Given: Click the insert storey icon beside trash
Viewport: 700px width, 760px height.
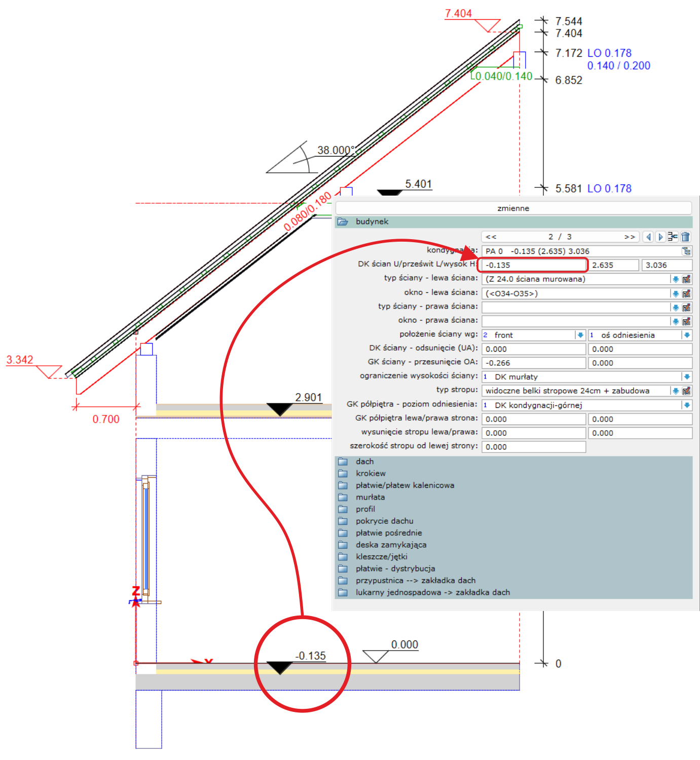Looking at the screenshot, I should pos(673,237).
